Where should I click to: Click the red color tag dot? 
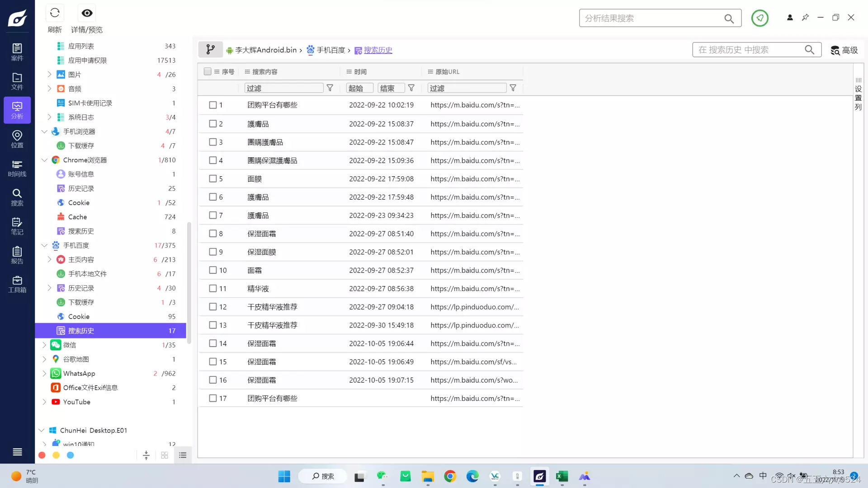[42, 455]
